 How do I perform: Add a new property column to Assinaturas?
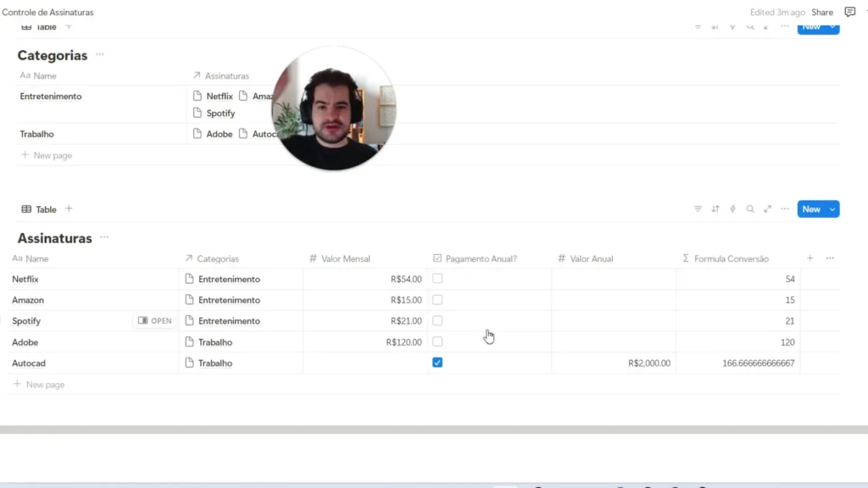coord(810,258)
